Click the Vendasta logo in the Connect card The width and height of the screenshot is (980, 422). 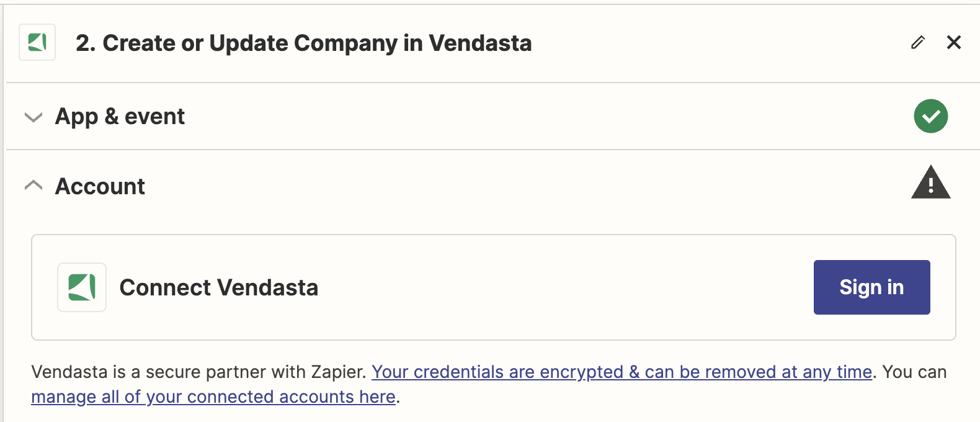pos(82,287)
